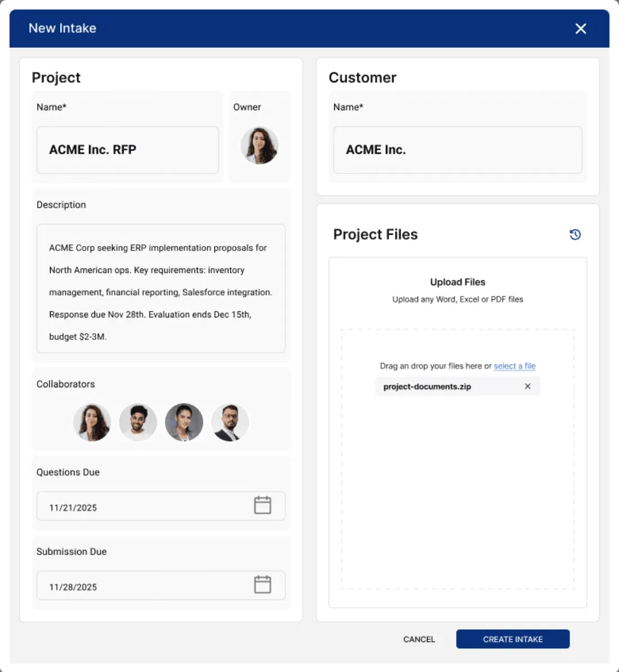Click the project Owner avatar
The image size is (619, 672).
coord(259,145)
